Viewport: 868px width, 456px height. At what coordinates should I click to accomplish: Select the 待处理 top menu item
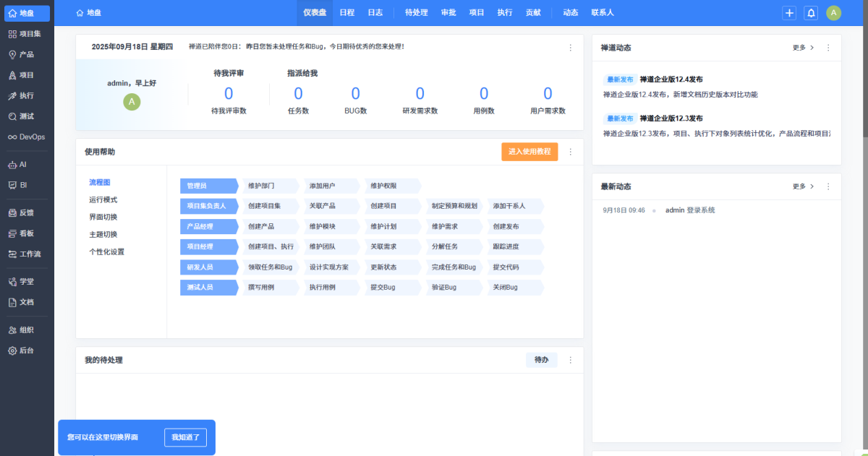tap(416, 13)
